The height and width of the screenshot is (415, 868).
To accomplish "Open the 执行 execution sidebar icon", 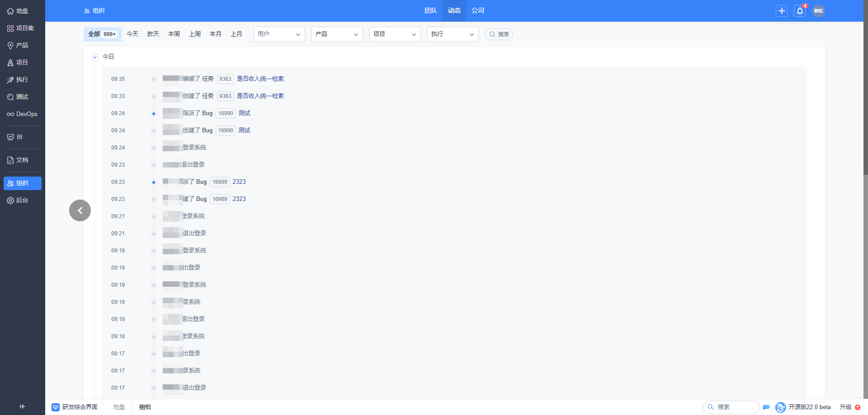I will [x=10, y=80].
